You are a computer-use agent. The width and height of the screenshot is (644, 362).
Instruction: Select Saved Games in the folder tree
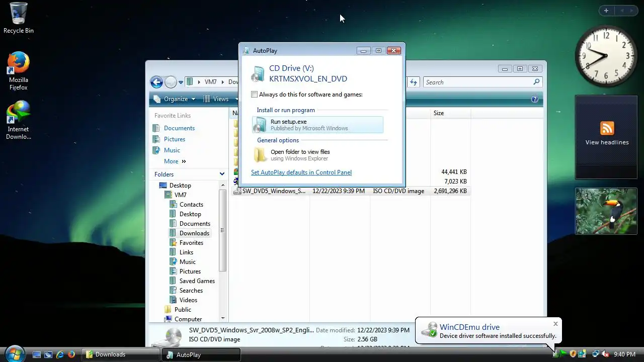click(192, 281)
